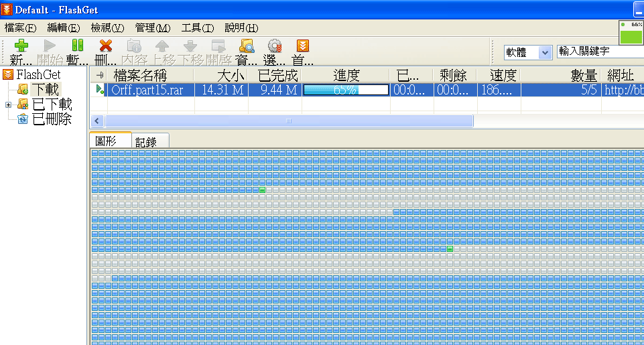Click the downloading status icon beside Orff.part15.rar
Image resolution: width=644 pixels, height=345 pixels.
[x=100, y=90]
